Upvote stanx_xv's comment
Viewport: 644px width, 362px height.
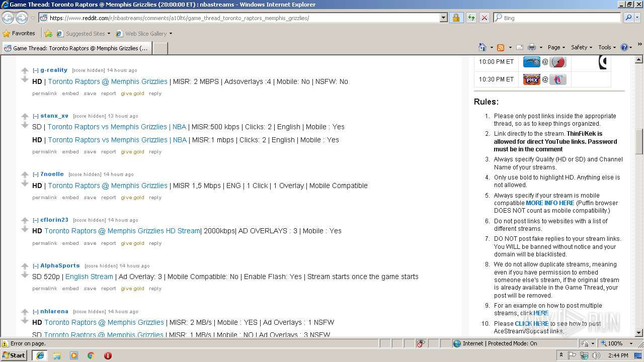[x=25, y=117]
